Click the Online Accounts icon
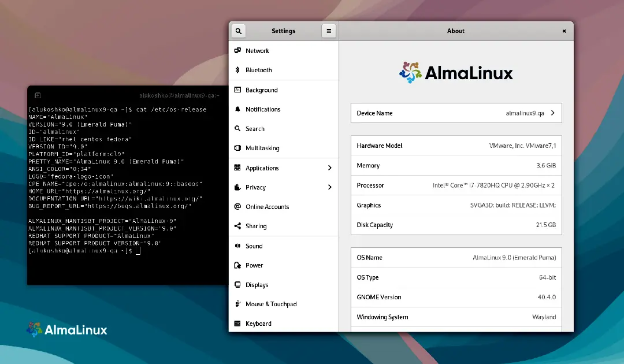This screenshot has width=624, height=364. point(239,206)
